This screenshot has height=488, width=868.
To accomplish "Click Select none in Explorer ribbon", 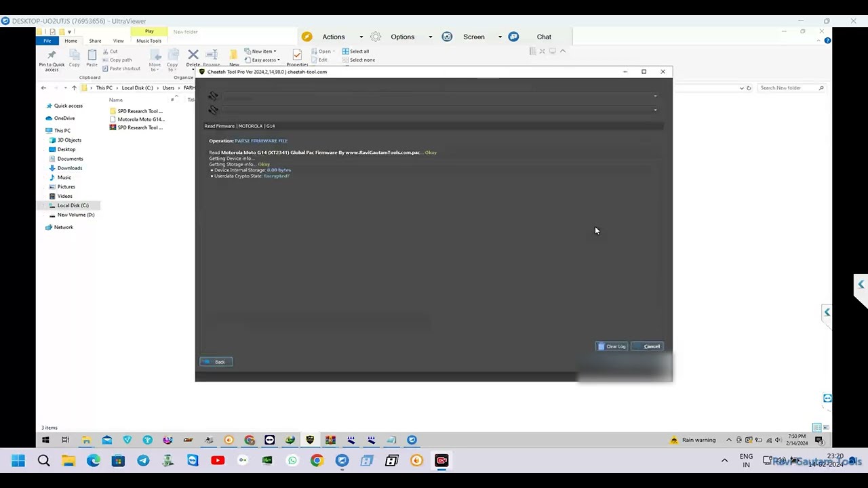I will tap(359, 60).
